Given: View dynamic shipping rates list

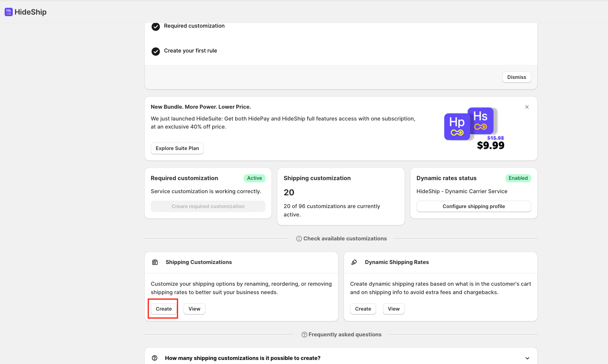Looking at the screenshot, I should 394,309.
